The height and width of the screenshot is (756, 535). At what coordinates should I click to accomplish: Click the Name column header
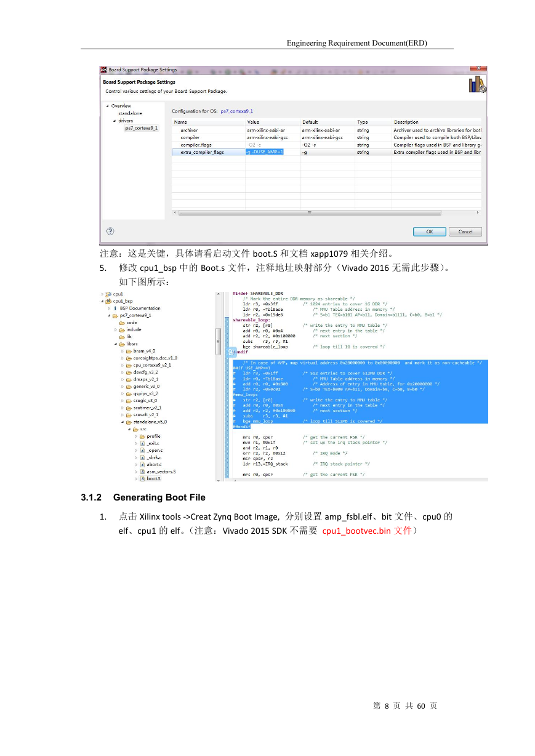(208, 122)
